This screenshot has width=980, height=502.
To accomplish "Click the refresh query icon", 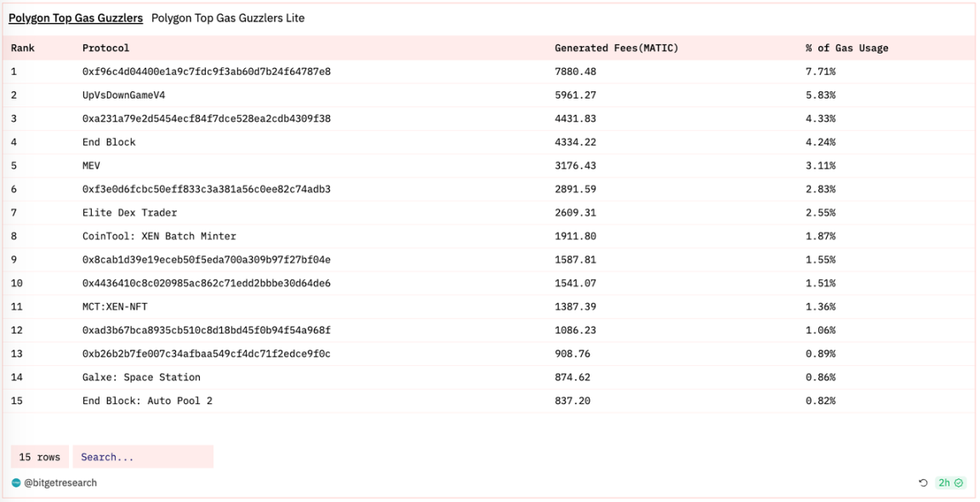I will point(924,483).
